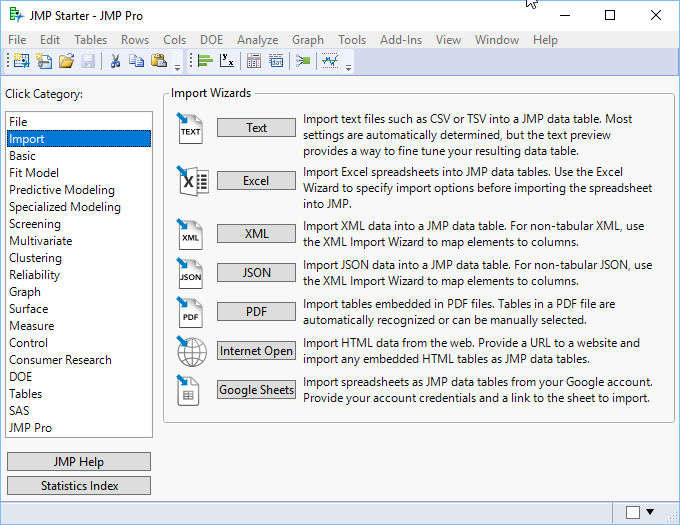This screenshot has width=680, height=525.
Task: Click the New Script toolbar icon
Action: tap(44, 61)
